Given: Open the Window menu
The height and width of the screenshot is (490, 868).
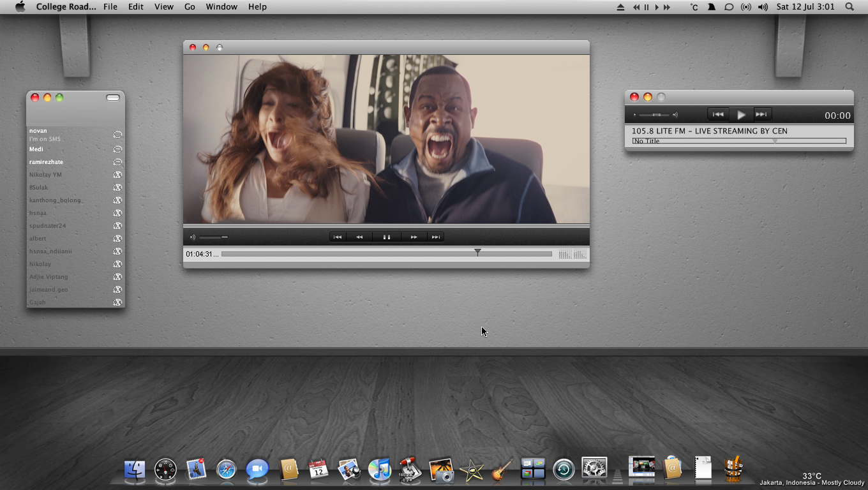Looking at the screenshot, I should pos(221,6).
